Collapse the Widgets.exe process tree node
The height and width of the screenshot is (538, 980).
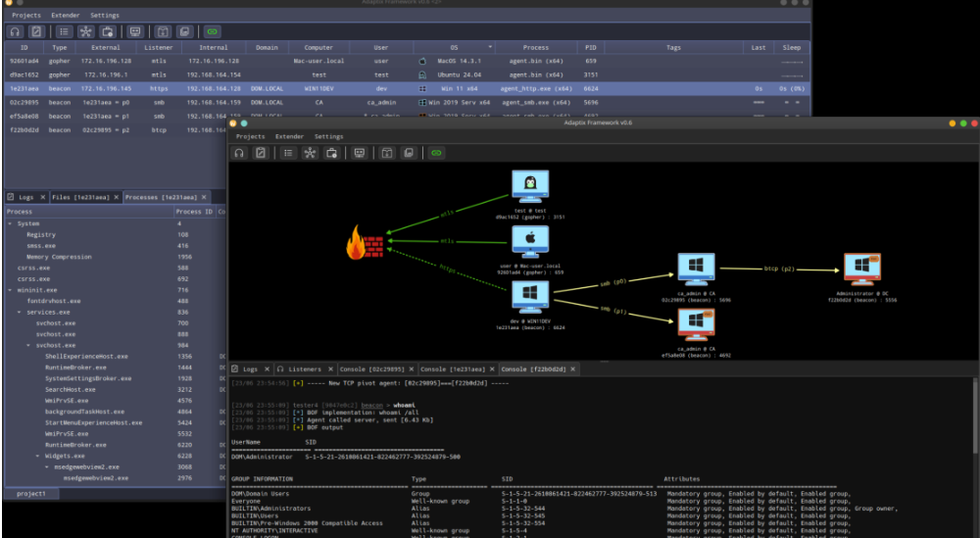pos(37,456)
